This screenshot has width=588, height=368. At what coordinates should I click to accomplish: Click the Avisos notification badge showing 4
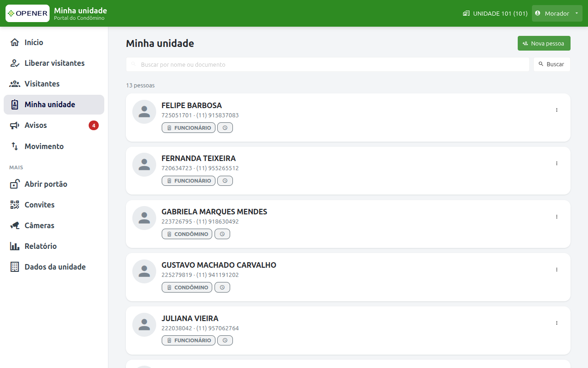coord(94,125)
